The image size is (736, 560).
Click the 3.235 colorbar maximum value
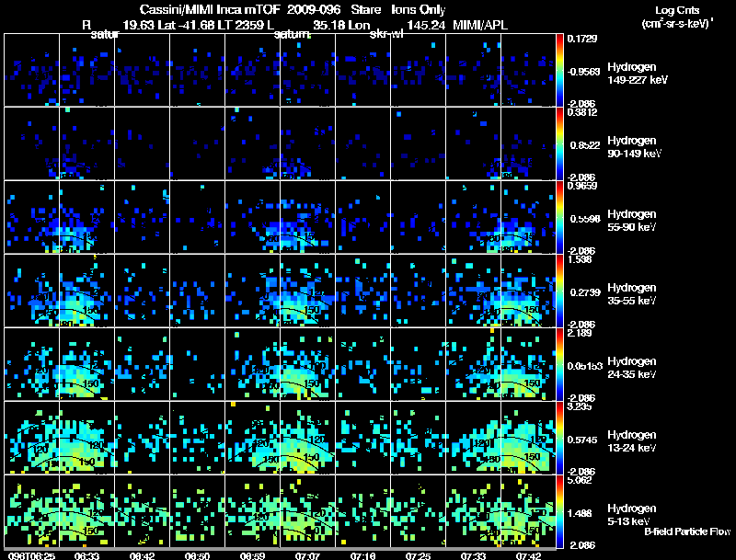pos(580,406)
